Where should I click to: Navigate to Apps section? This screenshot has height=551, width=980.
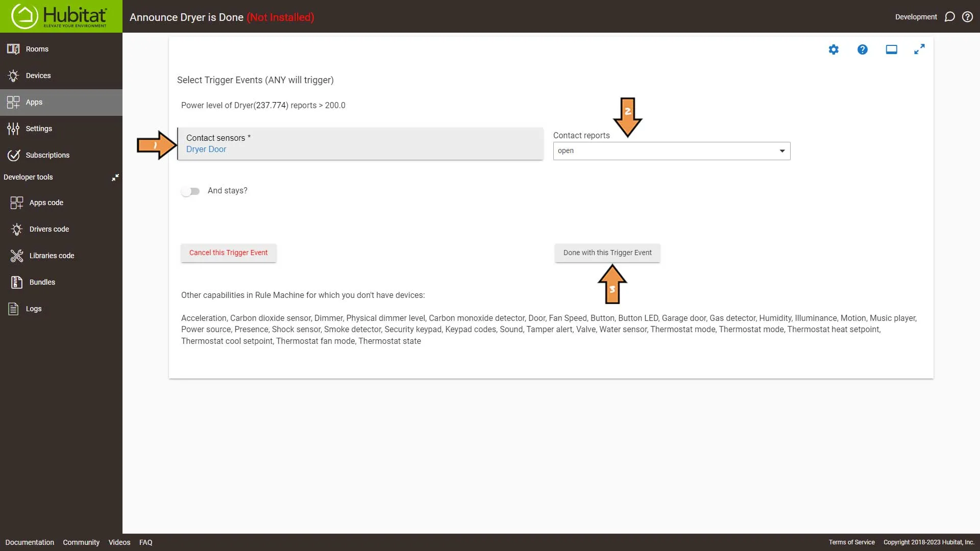(34, 102)
